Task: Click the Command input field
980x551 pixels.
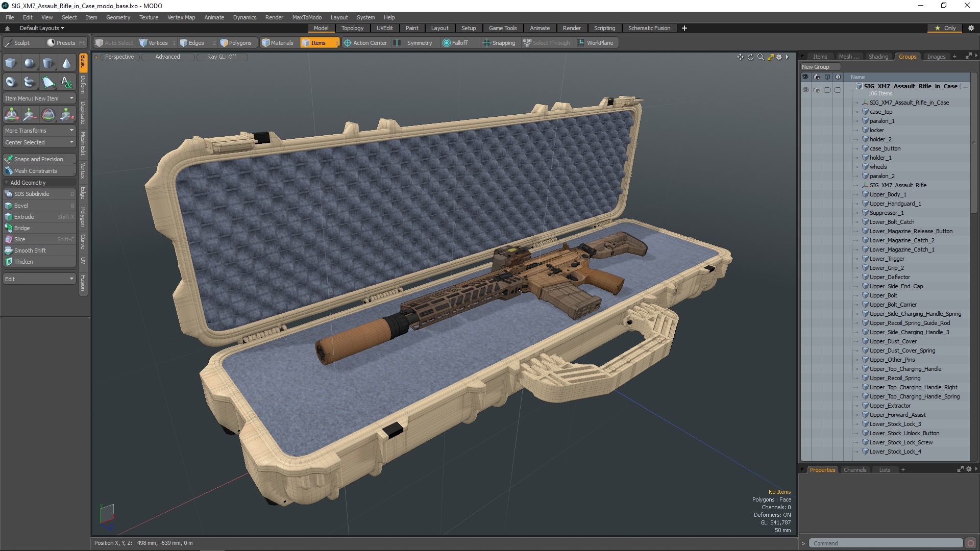Action: [887, 543]
